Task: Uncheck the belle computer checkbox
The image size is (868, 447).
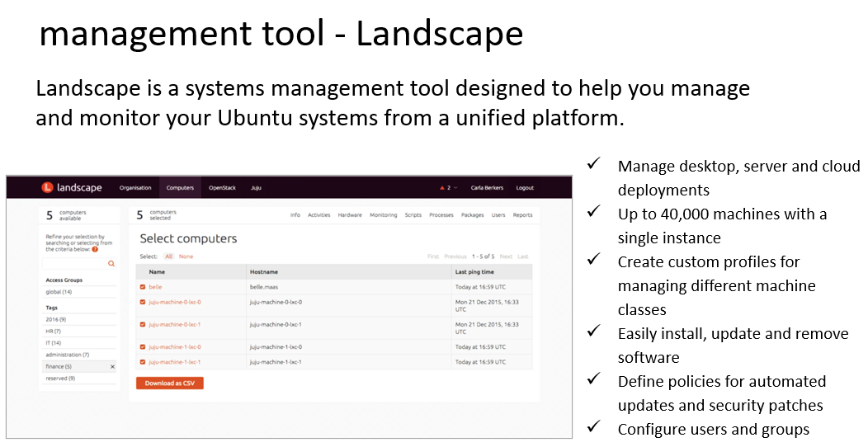Action: pyautogui.click(x=143, y=287)
